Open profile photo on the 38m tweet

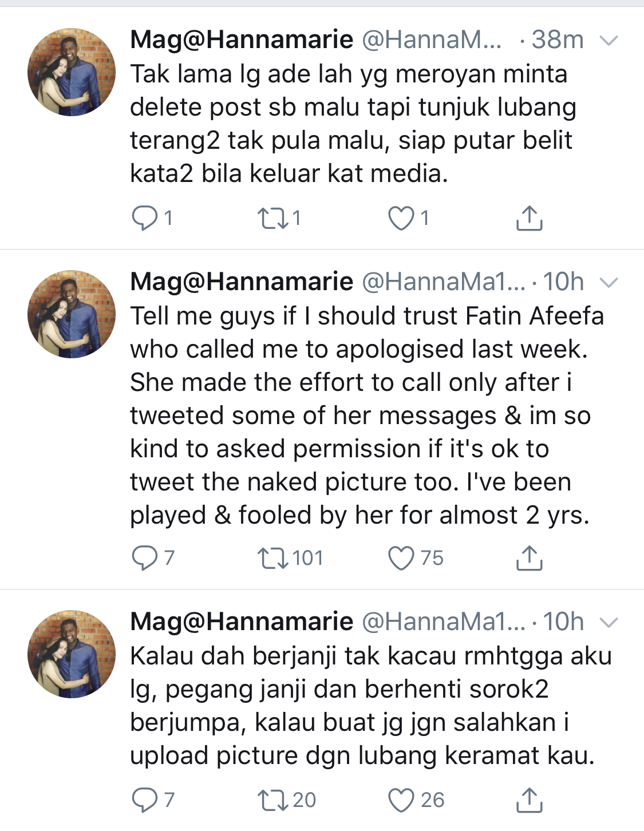pos(72,72)
